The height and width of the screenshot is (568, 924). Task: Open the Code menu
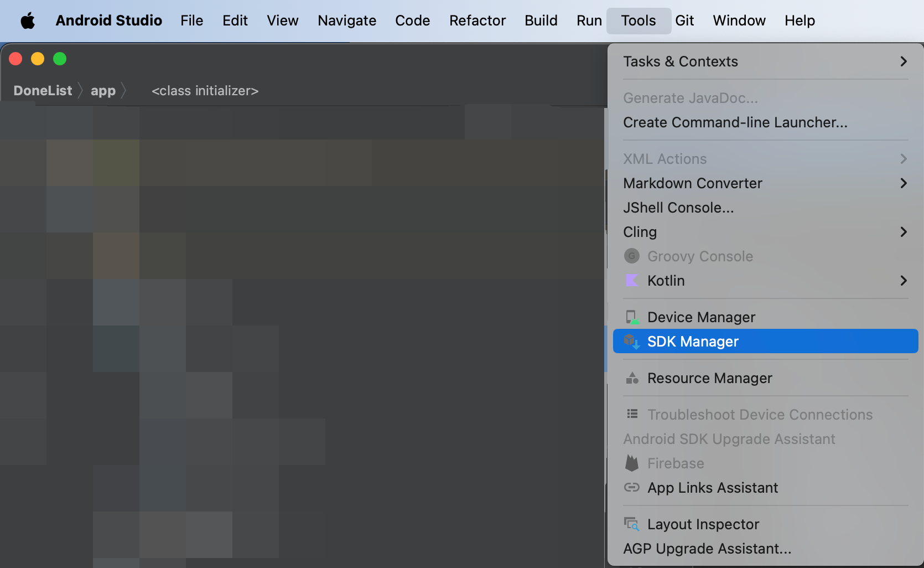pos(413,21)
